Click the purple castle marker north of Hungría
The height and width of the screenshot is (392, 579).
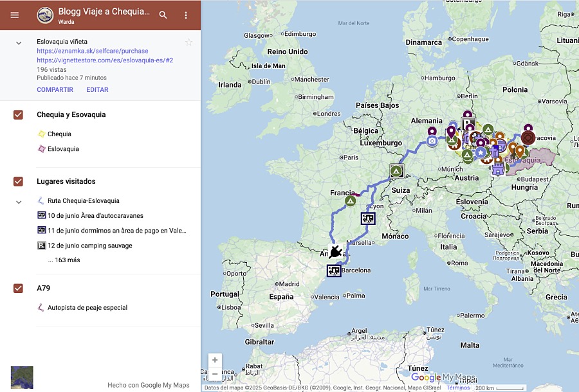click(x=498, y=169)
